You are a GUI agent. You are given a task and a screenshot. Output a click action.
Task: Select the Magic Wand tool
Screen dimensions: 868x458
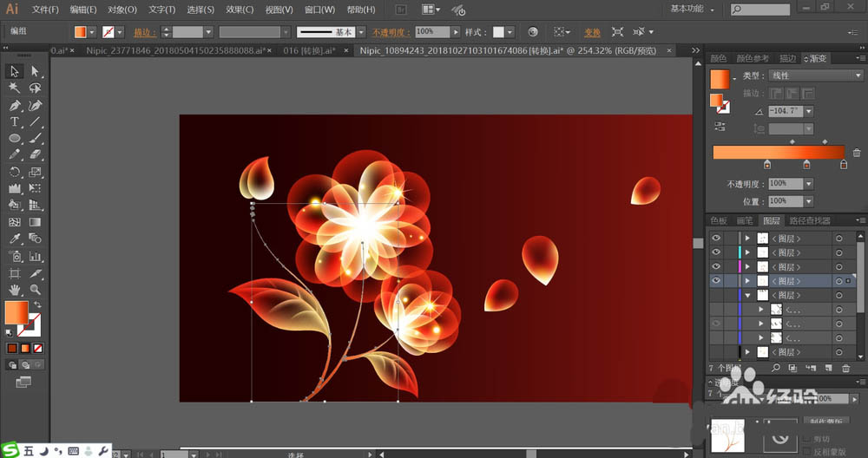15,88
